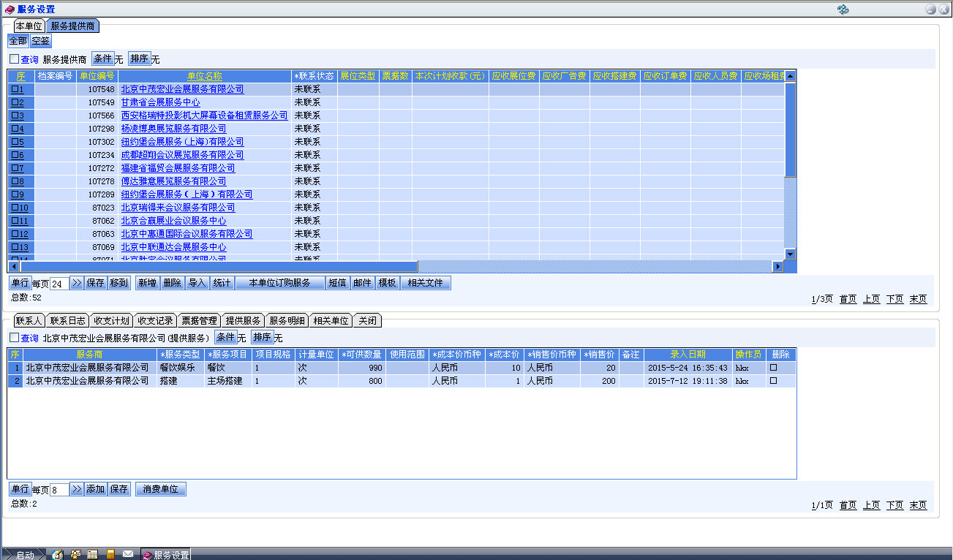Tick the row 3 checkbox in provider list
This screenshot has width=953, height=560.
tap(15, 116)
